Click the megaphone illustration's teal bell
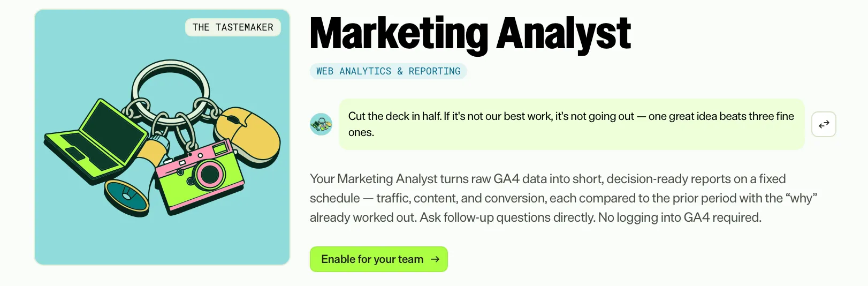This screenshot has width=868, height=286. (x=126, y=197)
